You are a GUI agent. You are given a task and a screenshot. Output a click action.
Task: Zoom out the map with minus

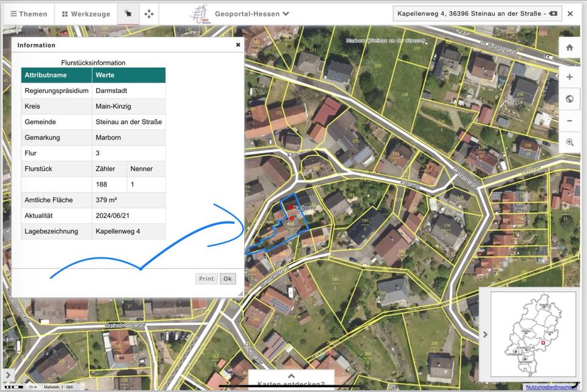coord(569,120)
